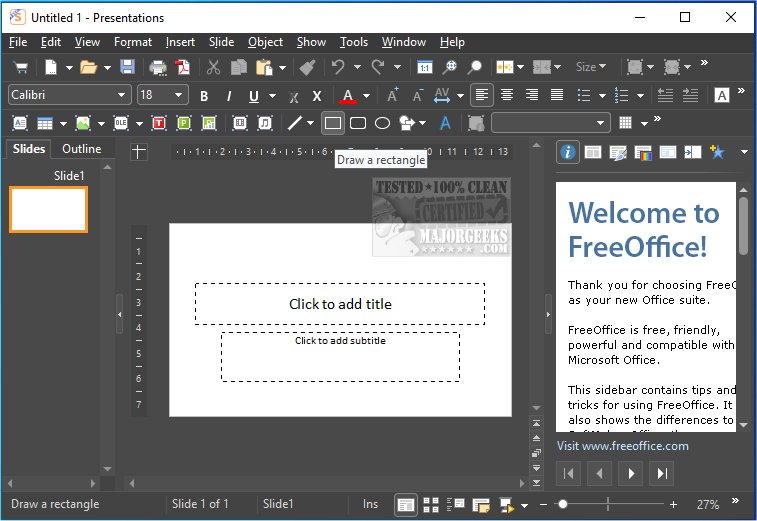Click the Redo arrow icon
The width and height of the screenshot is (757, 521).
(378, 67)
